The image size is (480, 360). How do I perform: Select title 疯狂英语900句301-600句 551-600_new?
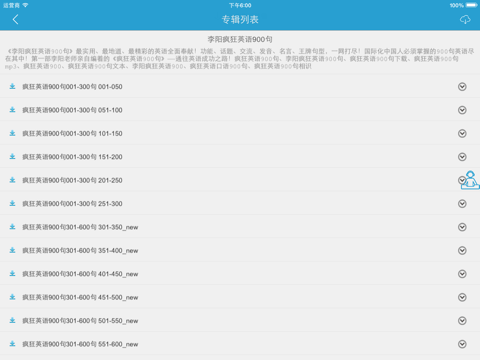[80, 344]
